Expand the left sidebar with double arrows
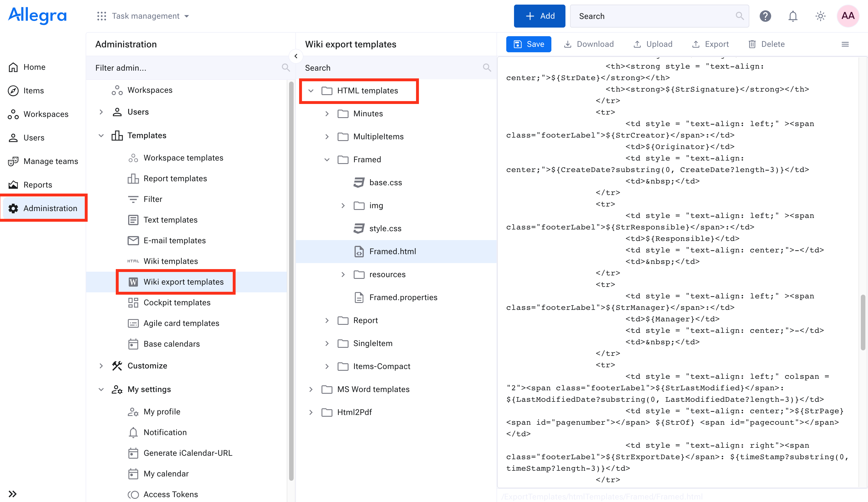The height and width of the screenshot is (502, 868). pyautogui.click(x=12, y=494)
